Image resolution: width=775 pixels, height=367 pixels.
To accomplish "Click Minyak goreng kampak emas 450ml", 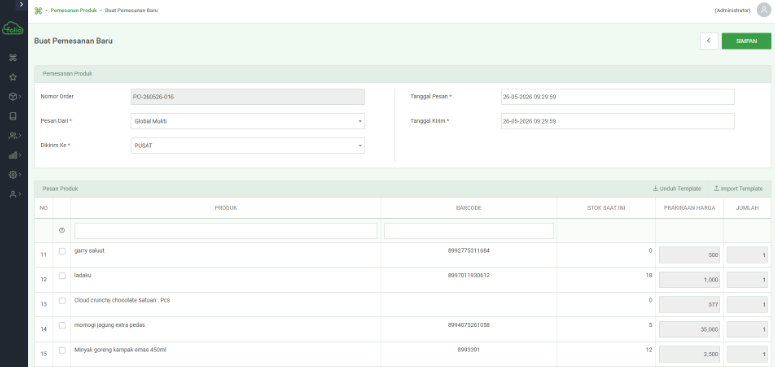I will point(120,350).
